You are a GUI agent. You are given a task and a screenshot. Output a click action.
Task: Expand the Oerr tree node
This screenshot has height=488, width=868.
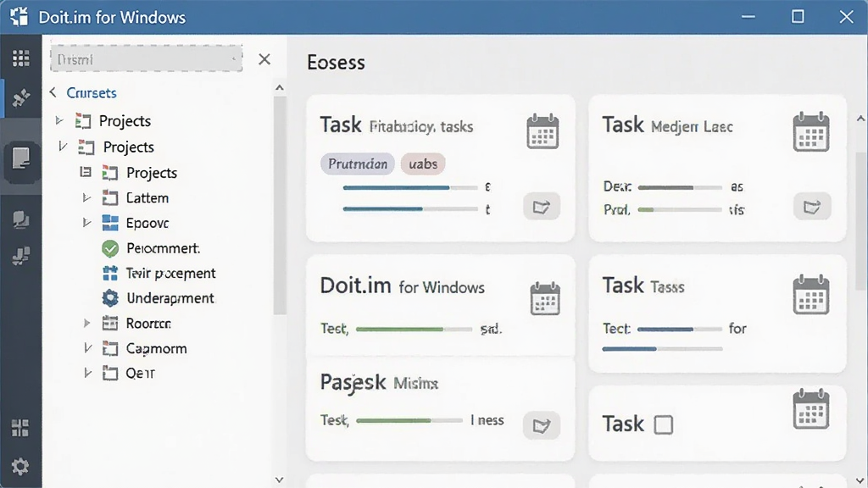[87, 373]
